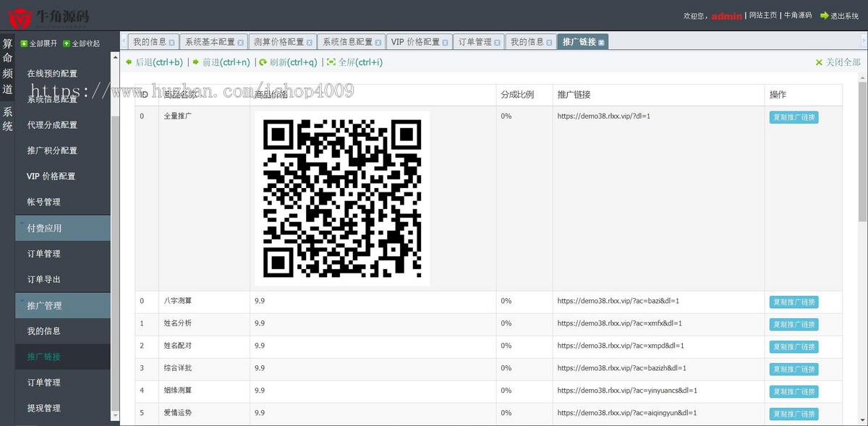Screen dimensions: 868x426
Task: Collapse the 付费应用 sidebar section
Action: tap(63, 228)
